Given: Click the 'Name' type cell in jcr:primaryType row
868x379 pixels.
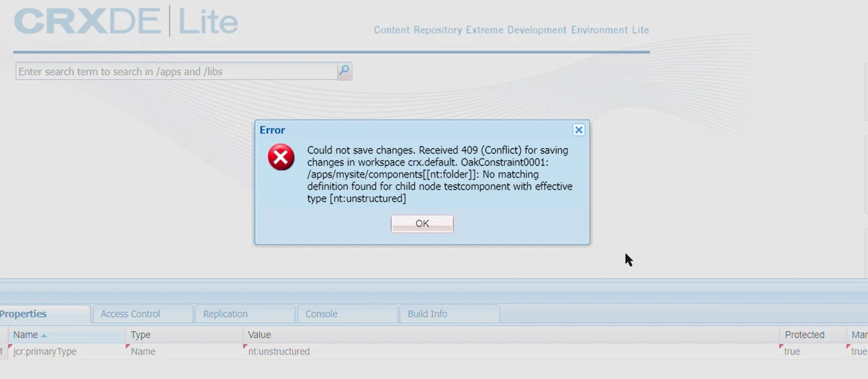Looking at the screenshot, I should [x=184, y=352].
